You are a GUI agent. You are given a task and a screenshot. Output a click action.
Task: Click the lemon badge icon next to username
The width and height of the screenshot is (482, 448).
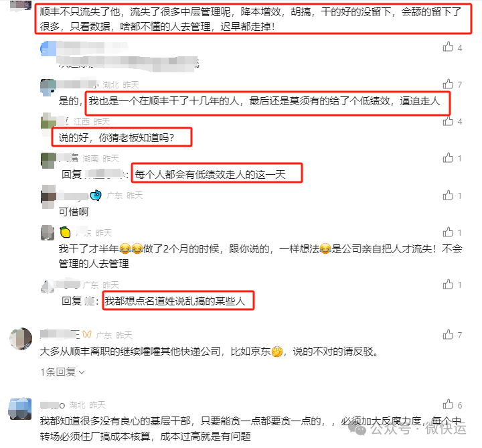(65, 232)
